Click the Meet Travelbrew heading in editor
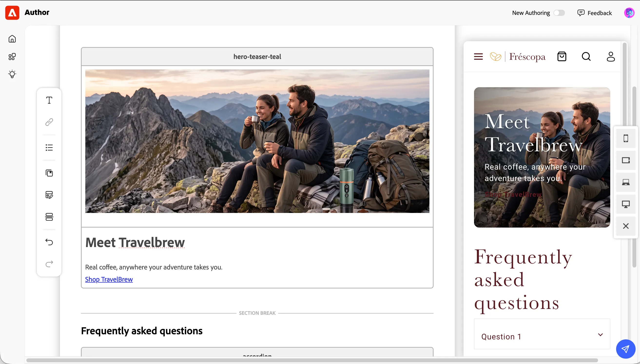Screen dimensions: 640x364 [135, 242]
